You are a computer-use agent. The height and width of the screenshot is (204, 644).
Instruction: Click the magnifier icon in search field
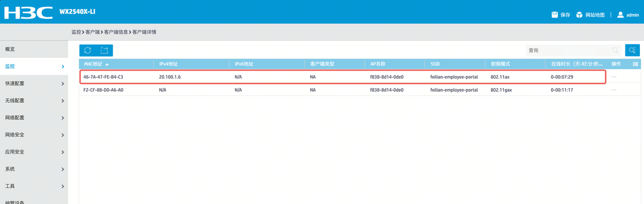615,50
